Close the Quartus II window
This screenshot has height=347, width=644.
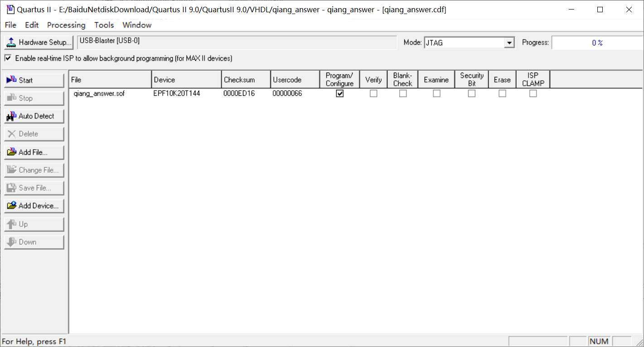629,10
